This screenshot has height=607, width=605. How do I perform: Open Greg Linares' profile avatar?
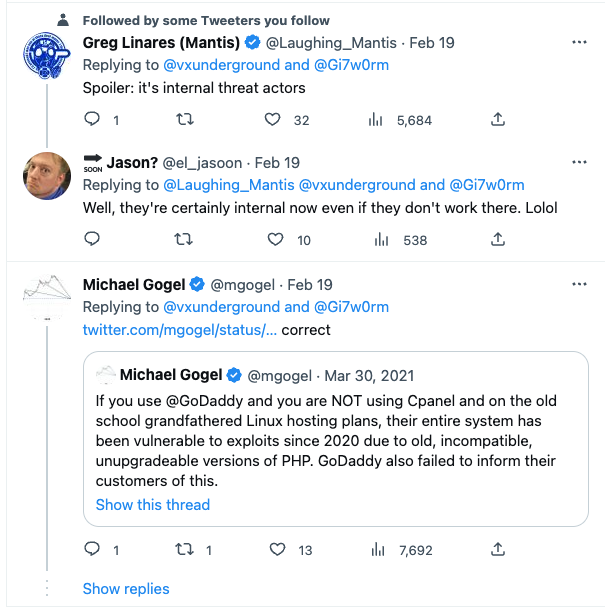[x=45, y=63]
